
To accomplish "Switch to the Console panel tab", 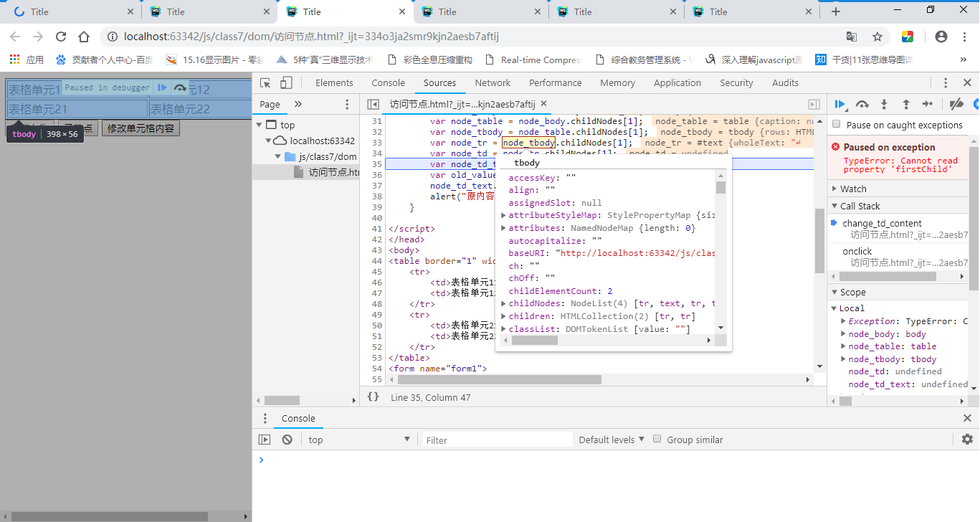I will coord(388,83).
